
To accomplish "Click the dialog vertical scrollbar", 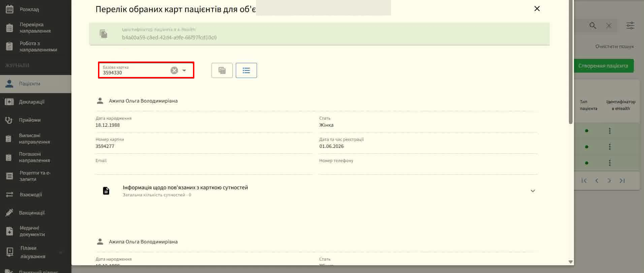I will [x=571, y=62].
